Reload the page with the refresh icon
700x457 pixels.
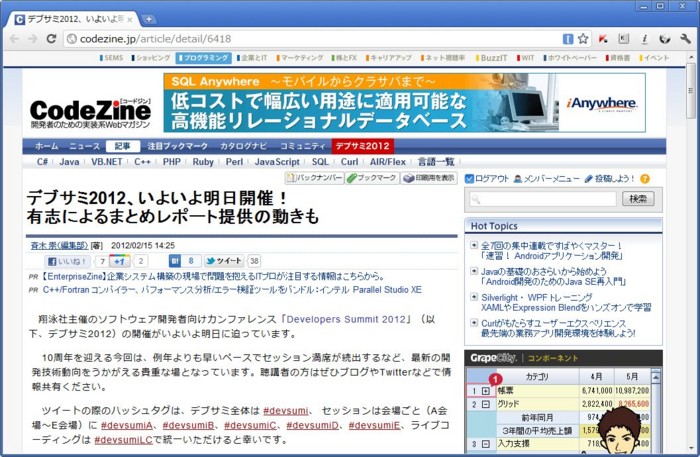click(x=51, y=39)
